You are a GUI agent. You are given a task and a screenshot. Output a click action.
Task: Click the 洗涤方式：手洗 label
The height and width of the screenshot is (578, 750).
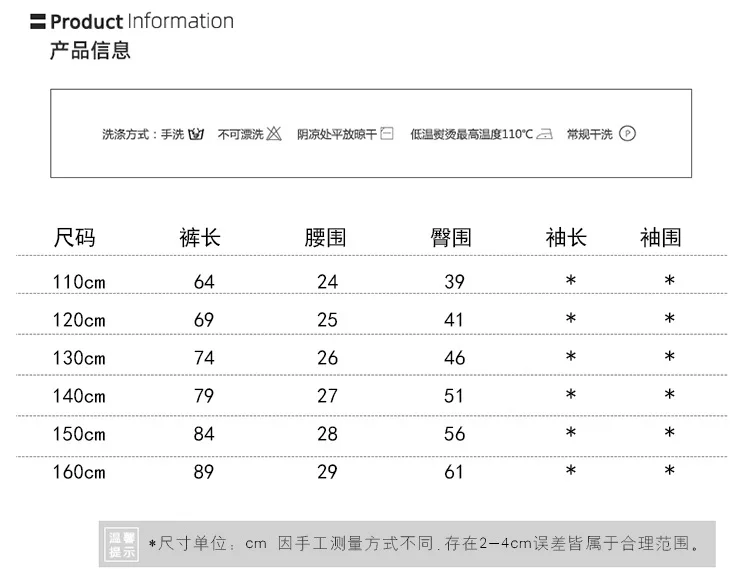click(143, 134)
